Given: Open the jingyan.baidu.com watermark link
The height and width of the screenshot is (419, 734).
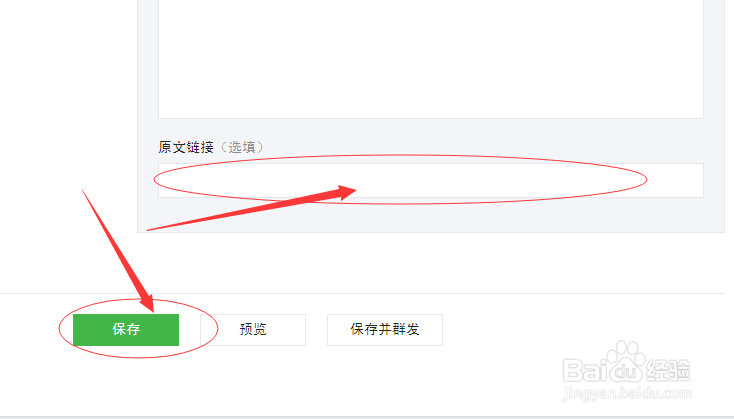Looking at the screenshot, I should click(627, 393).
